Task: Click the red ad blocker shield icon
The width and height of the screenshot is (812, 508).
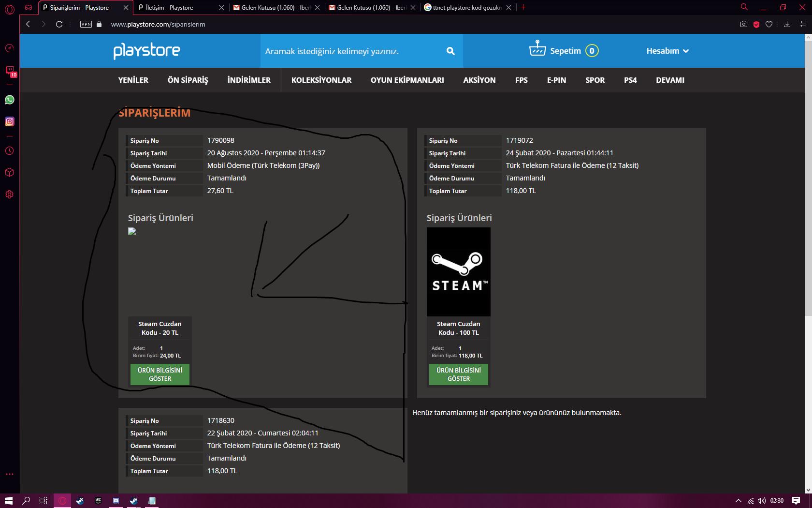Action: click(x=756, y=24)
